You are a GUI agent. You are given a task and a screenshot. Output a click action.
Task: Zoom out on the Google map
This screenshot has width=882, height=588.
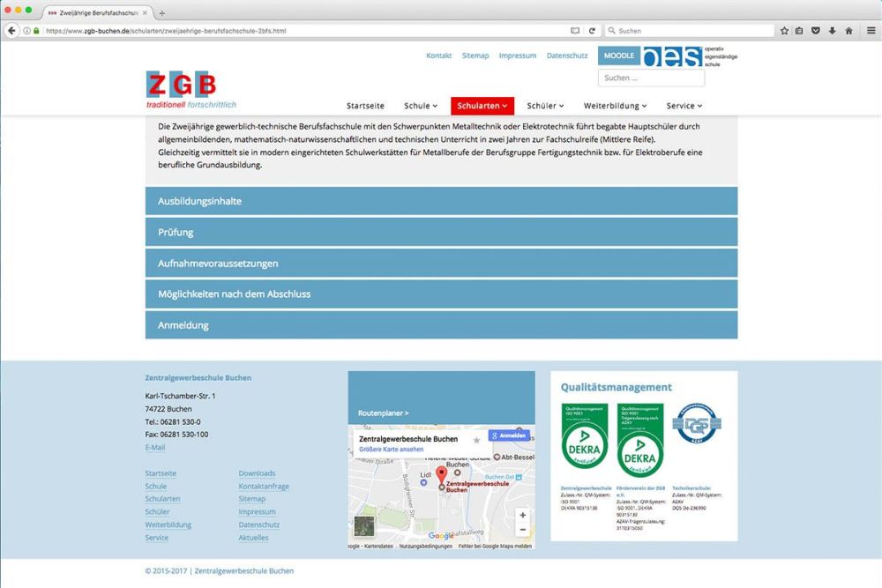[x=522, y=530]
